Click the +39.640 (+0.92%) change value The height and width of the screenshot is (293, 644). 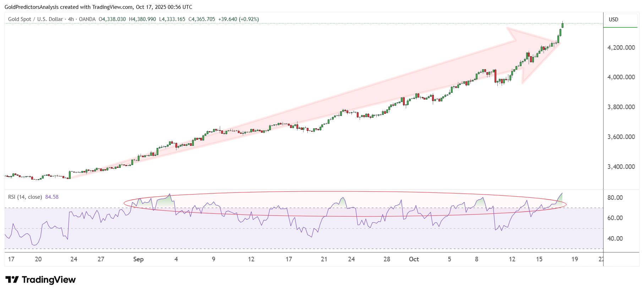coord(238,19)
